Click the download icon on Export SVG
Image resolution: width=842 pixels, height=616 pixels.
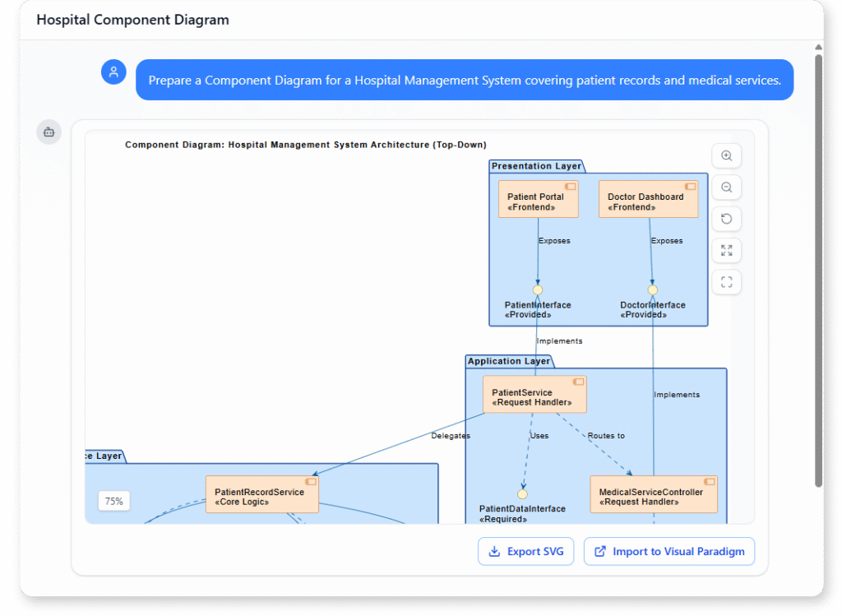click(494, 551)
